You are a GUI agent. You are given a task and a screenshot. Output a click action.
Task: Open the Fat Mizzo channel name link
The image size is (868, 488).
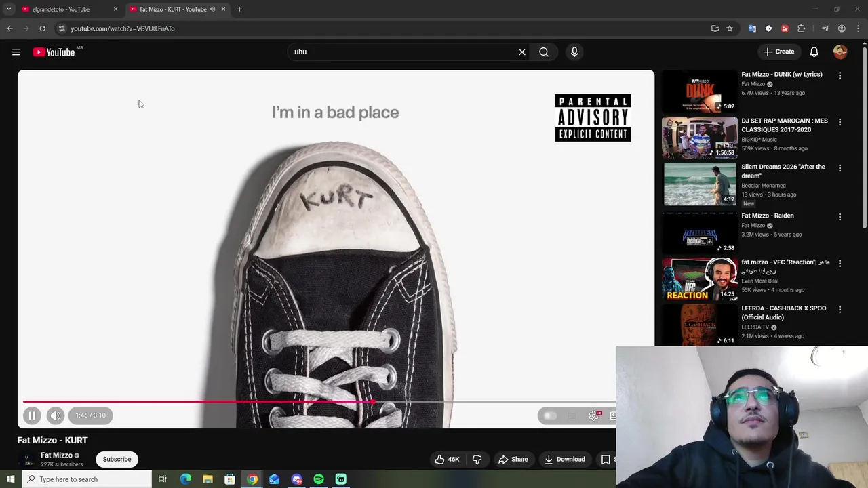56,455
